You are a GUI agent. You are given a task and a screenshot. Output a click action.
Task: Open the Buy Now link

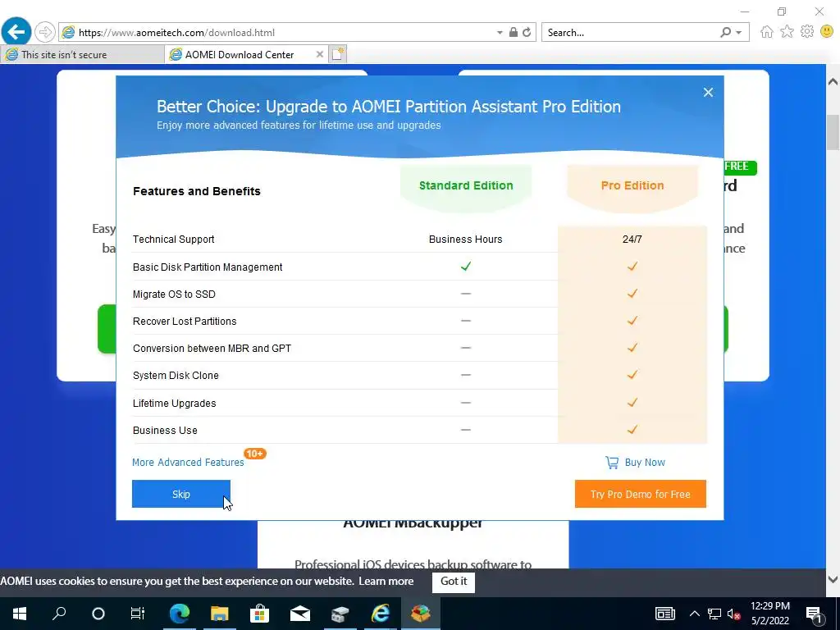(x=645, y=463)
